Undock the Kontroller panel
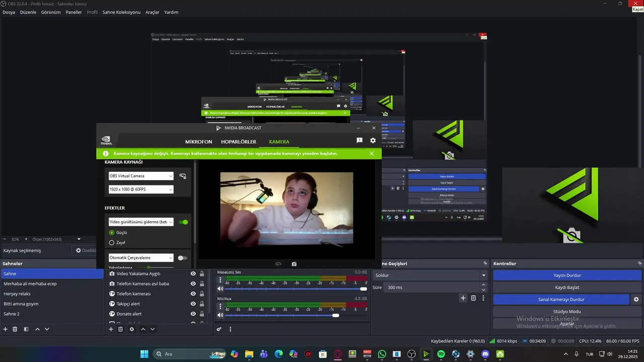The height and width of the screenshot is (362, 644). click(640, 263)
